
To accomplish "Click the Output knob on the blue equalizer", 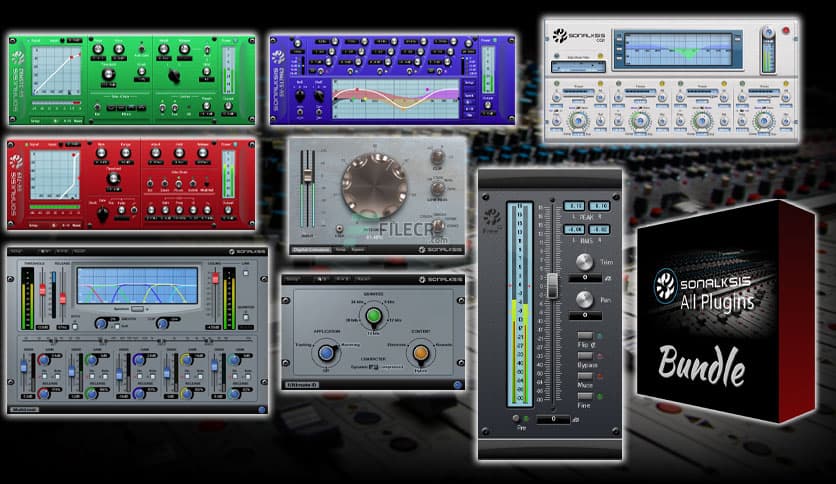I will click(487, 105).
